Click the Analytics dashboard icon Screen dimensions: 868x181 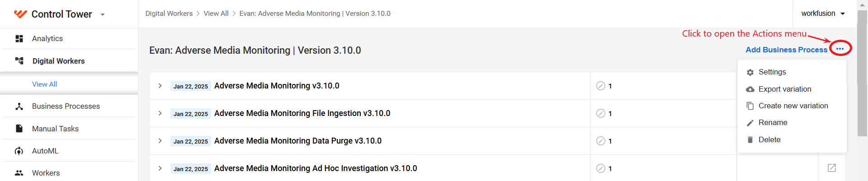(19, 39)
